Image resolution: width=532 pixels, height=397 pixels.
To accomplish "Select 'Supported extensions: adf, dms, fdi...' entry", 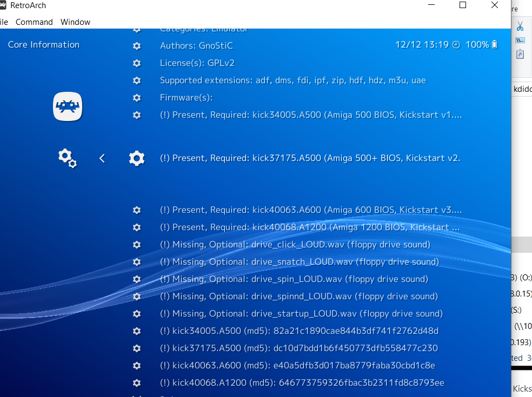I will 293,80.
